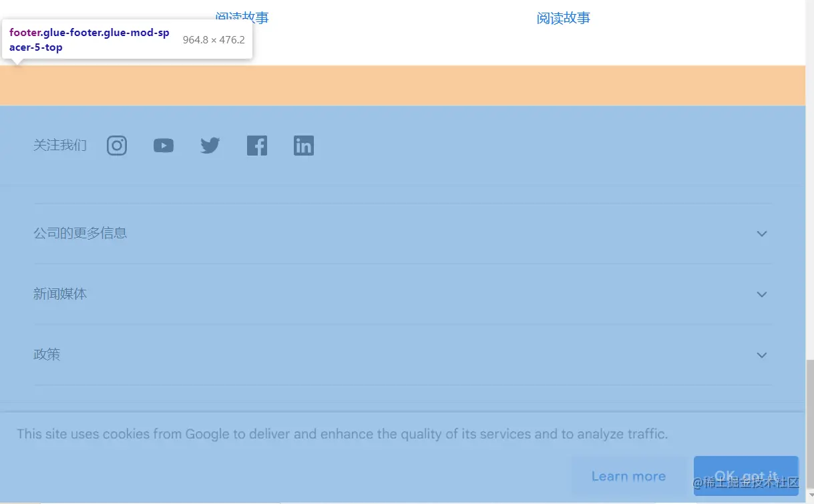Open the Instagram social link
The width and height of the screenshot is (814, 504).
pyautogui.click(x=117, y=146)
